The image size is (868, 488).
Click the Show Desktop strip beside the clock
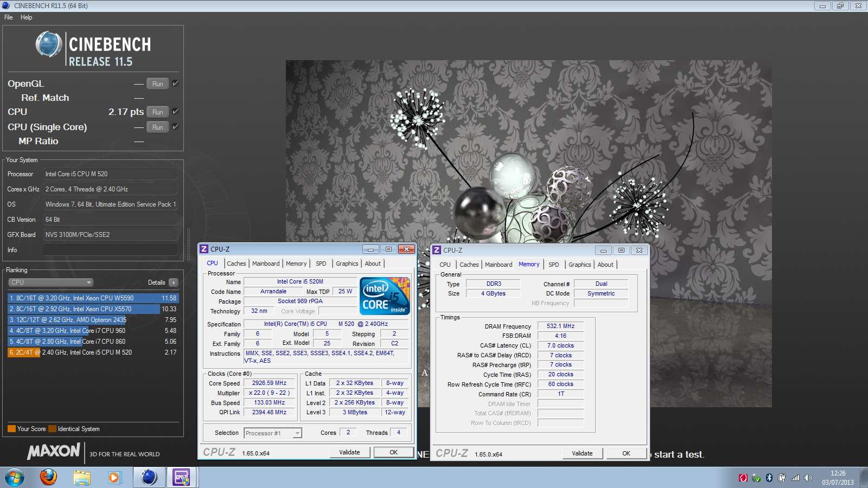[864, 478]
